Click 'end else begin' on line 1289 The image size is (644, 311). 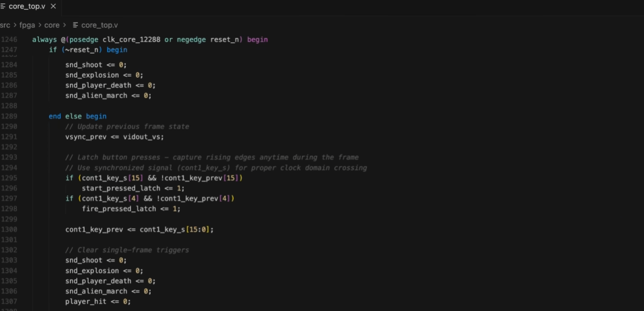click(x=77, y=116)
